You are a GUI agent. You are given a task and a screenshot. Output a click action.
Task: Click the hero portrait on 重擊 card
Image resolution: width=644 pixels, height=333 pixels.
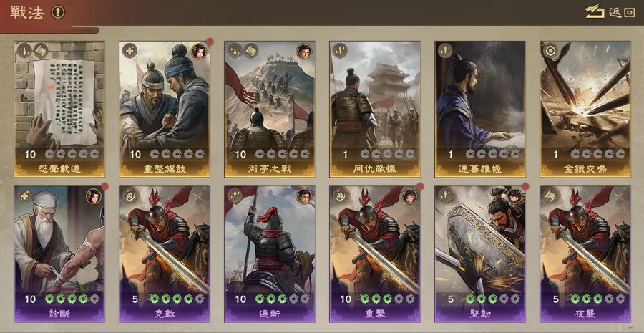coord(409,196)
